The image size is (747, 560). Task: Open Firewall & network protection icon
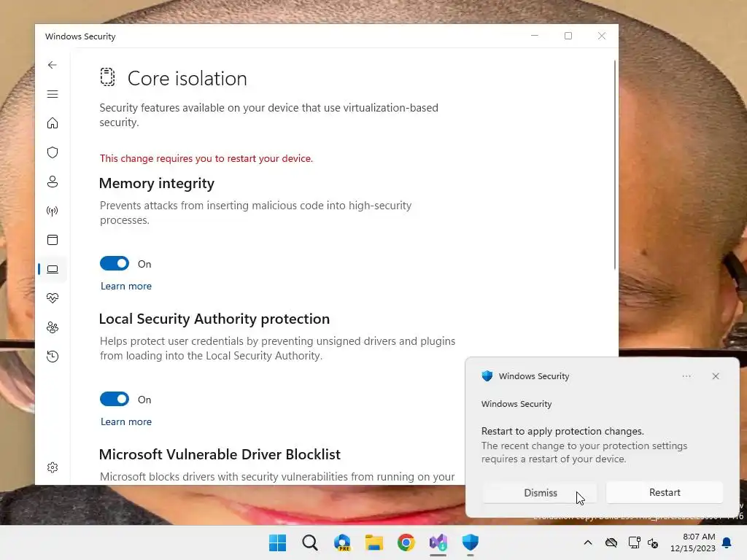coord(53,211)
